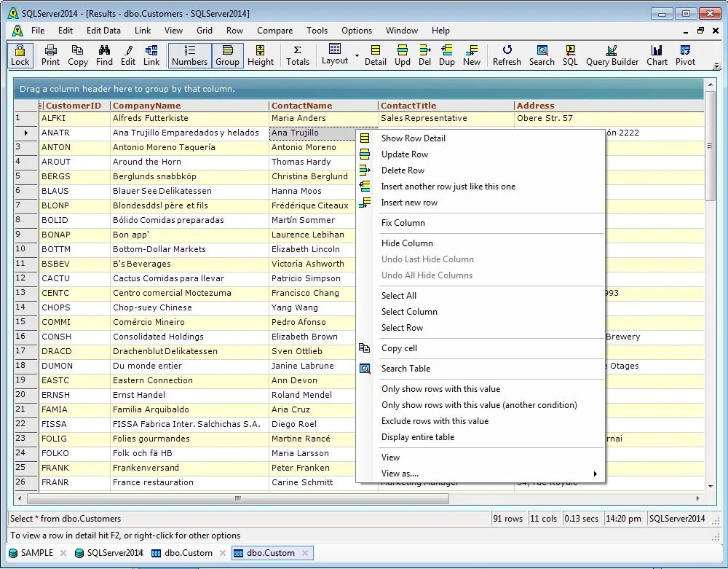Choose Search Table in context menu
Image resolution: width=728 pixels, height=569 pixels.
click(x=480, y=369)
